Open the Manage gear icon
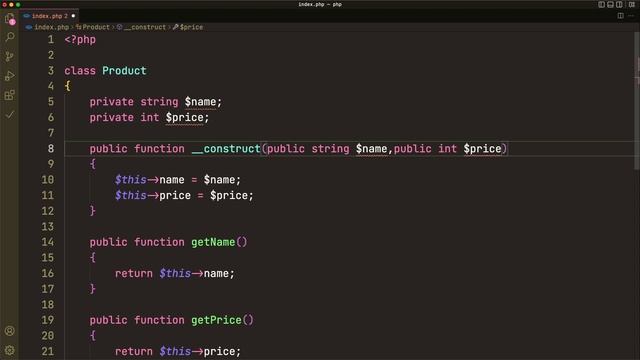Image resolution: width=640 pixels, height=360 pixels. point(9,350)
